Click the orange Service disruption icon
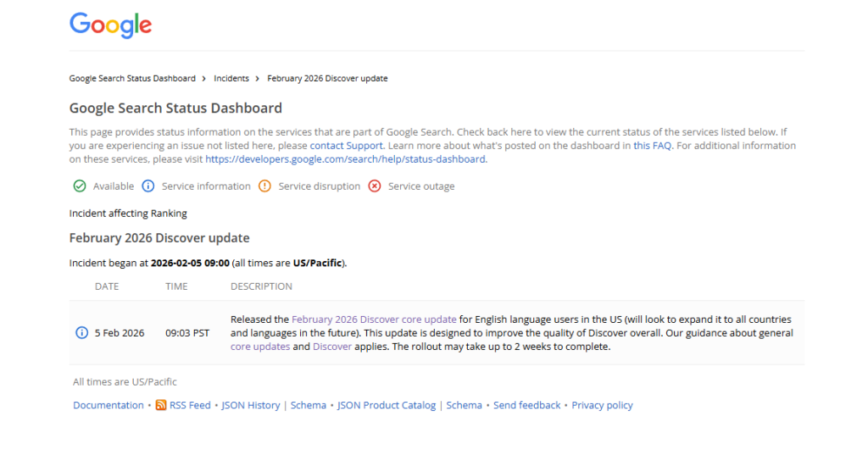 tap(264, 186)
